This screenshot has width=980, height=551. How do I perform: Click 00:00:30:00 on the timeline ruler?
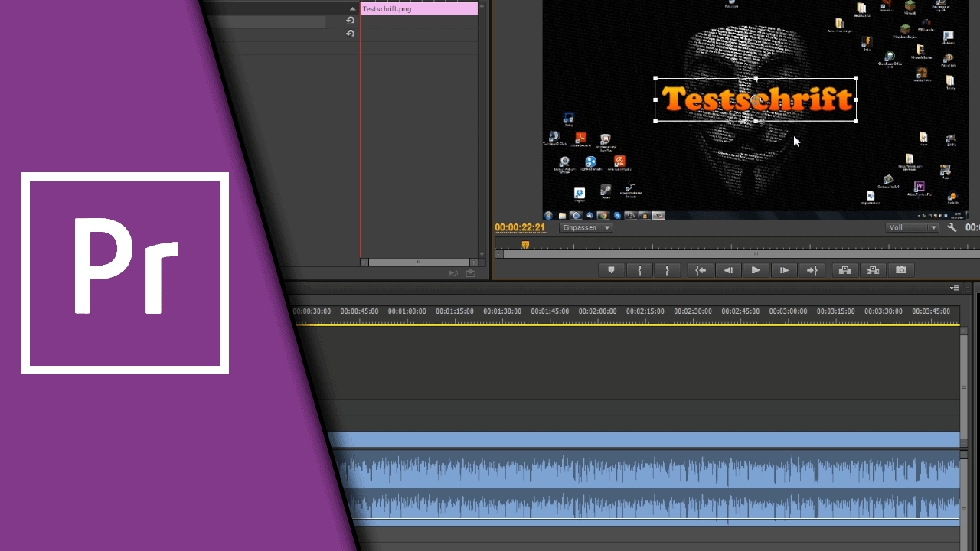tap(312, 311)
